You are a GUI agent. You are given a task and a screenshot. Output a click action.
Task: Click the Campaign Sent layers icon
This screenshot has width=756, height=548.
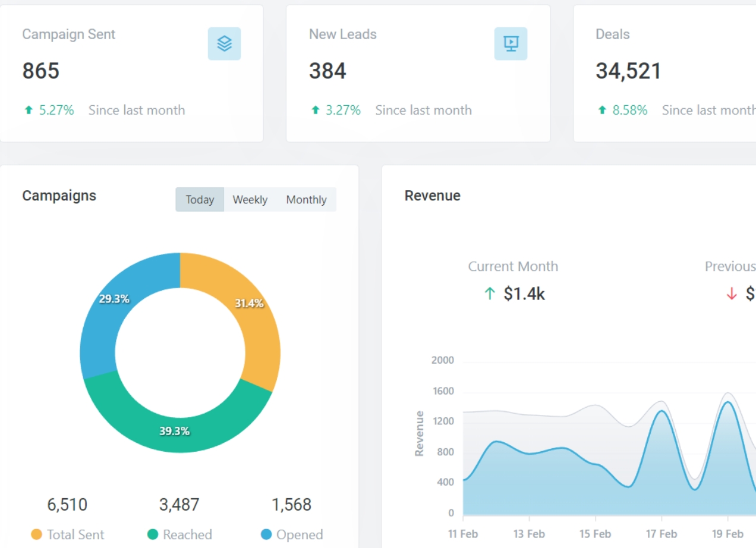(x=224, y=43)
